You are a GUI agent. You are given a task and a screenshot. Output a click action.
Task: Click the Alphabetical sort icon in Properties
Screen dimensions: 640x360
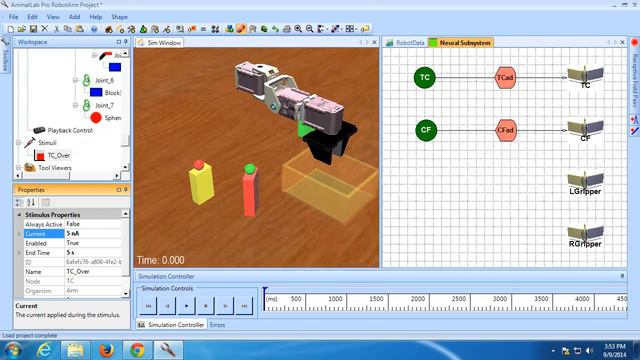(31, 202)
